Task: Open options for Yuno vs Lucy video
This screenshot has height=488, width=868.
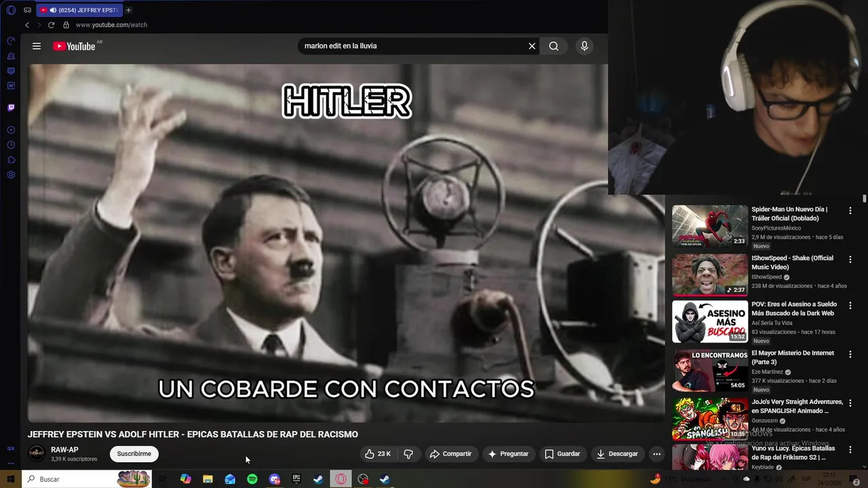Action: (850, 449)
